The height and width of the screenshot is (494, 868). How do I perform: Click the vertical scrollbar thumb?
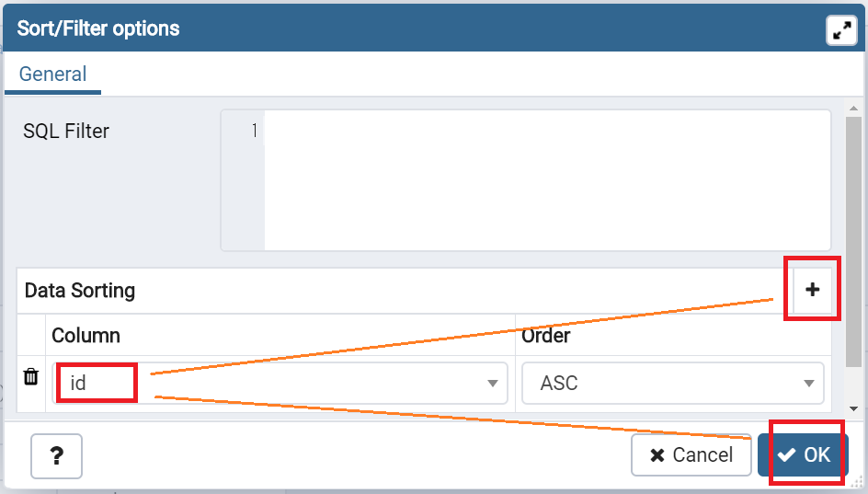853,239
